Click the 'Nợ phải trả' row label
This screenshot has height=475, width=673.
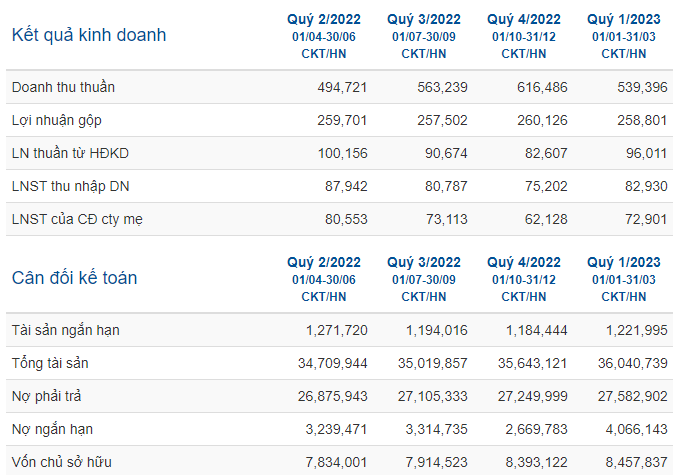tap(46, 396)
